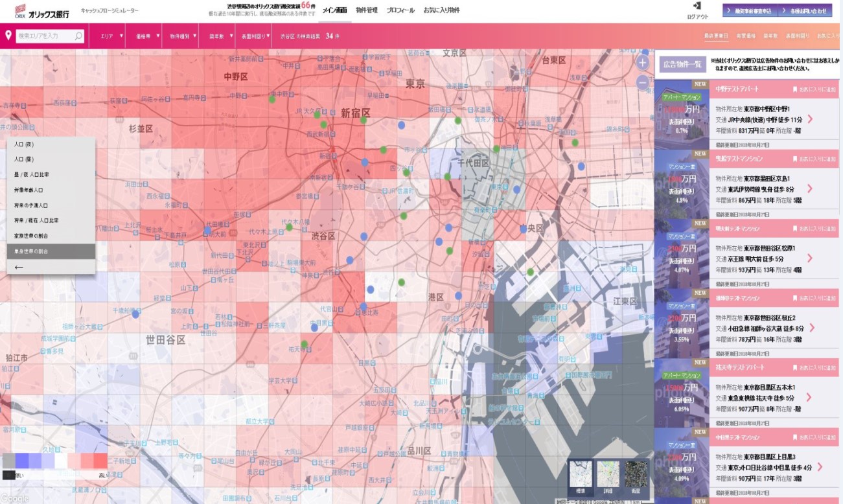Viewport: 843px width, 504px height.
Task: Select 人口 (昼) menu item
Action: 51,159
